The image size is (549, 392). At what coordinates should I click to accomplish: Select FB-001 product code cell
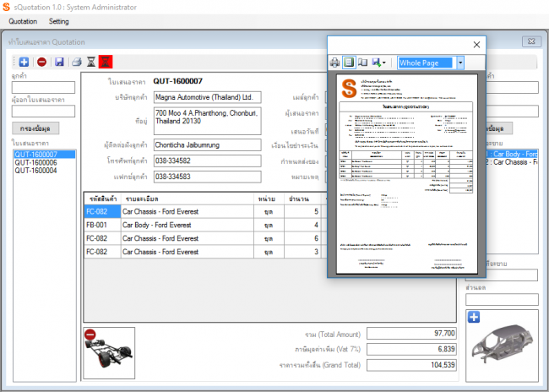102,225
